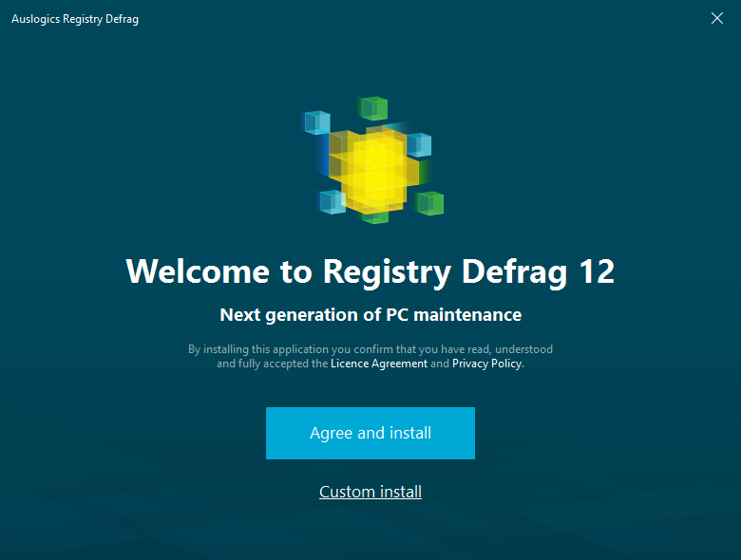Screen dimensions: 741x560
Task: Click the top-left blue cube in the logo
Action: (316, 122)
